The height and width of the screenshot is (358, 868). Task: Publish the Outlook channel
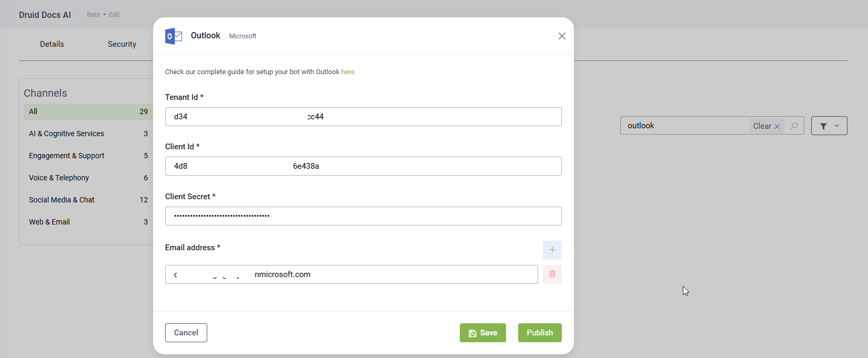[x=539, y=333]
